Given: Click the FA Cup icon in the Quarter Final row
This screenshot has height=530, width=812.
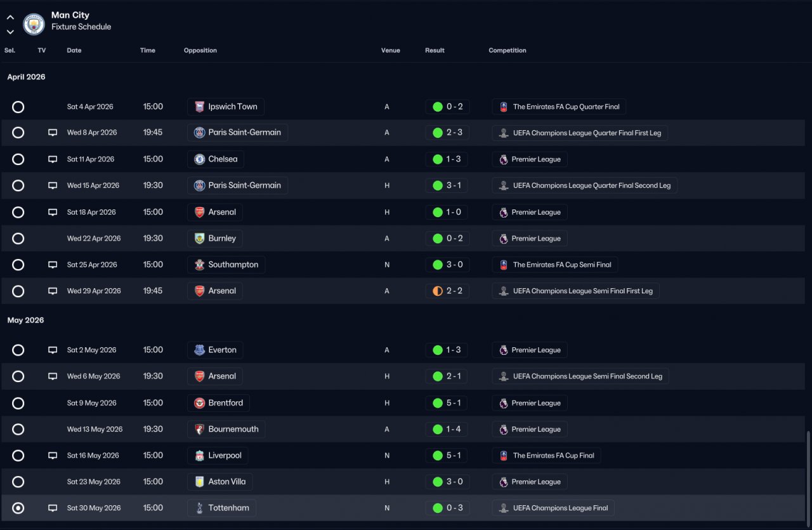Looking at the screenshot, I should click(x=504, y=107).
